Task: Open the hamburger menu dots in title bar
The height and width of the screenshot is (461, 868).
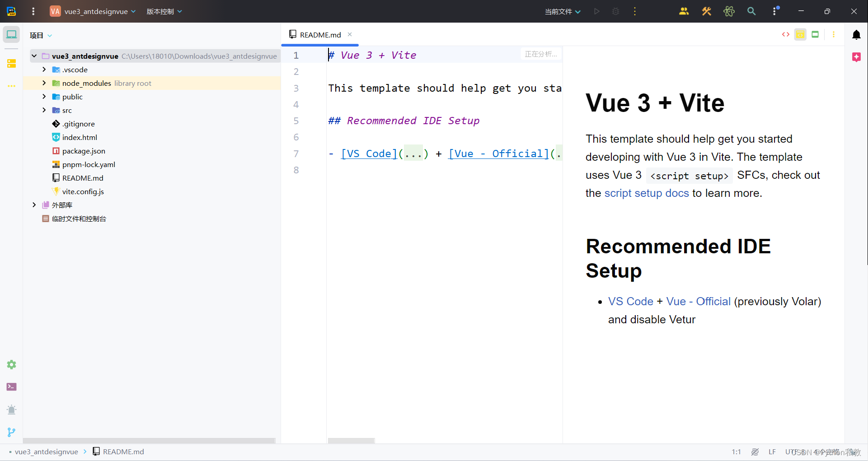Action: (33, 11)
